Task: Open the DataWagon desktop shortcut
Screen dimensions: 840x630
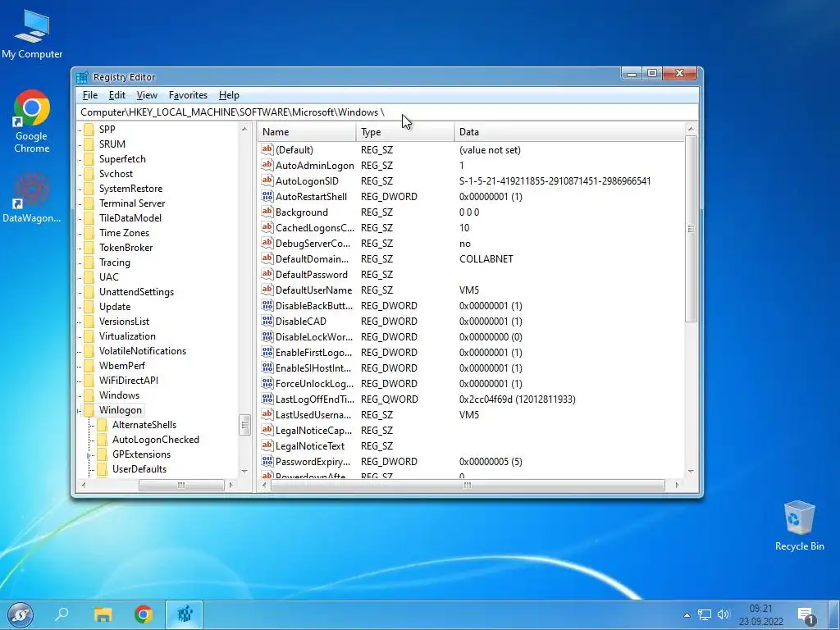Action: pyautogui.click(x=32, y=197)
